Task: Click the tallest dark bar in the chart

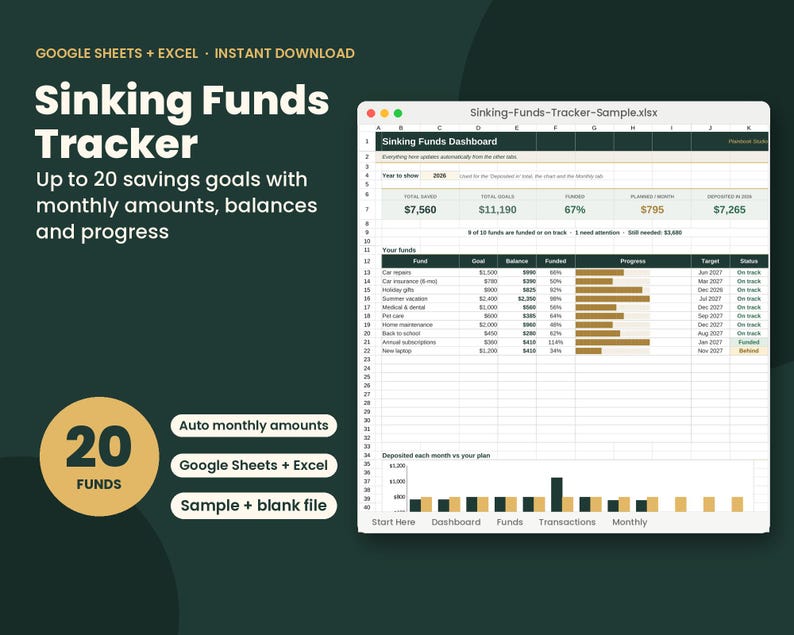Action: pyautogui.click(x=557, y=494)
